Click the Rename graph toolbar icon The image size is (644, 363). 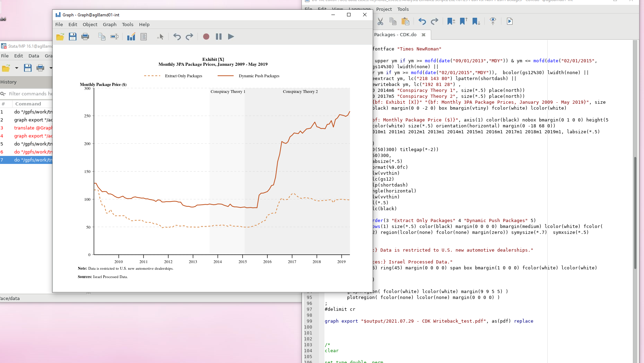tap(114, 37)
